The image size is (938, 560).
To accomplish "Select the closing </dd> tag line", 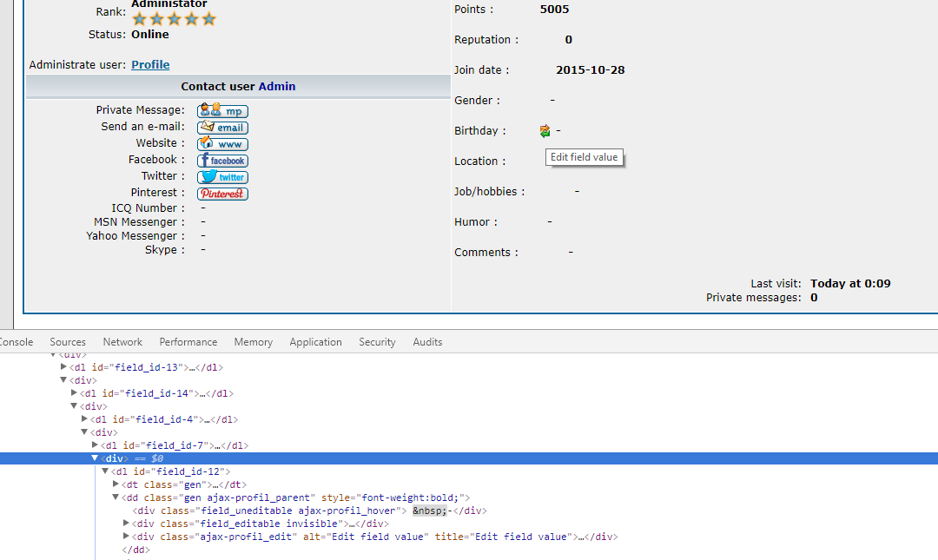I will pos(135,550).
